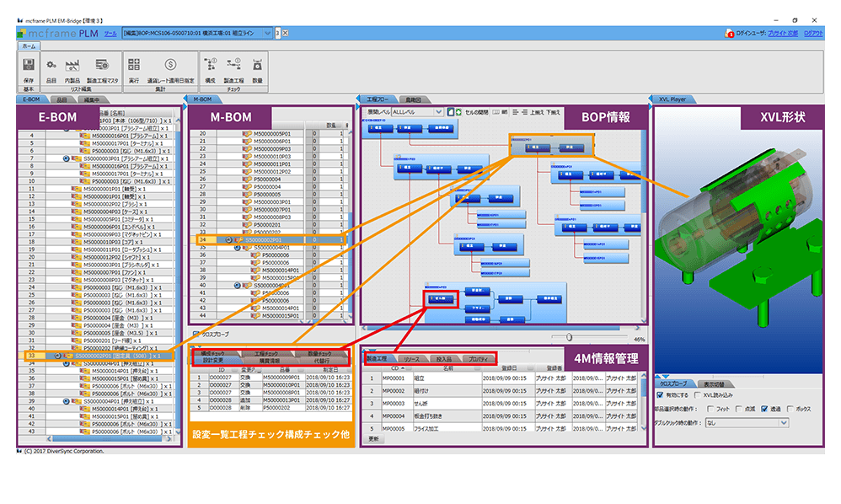The height and width of the screenshot is (504, 841).
Task: Click the node icon in E-BOM row 39
Action: 67,401
